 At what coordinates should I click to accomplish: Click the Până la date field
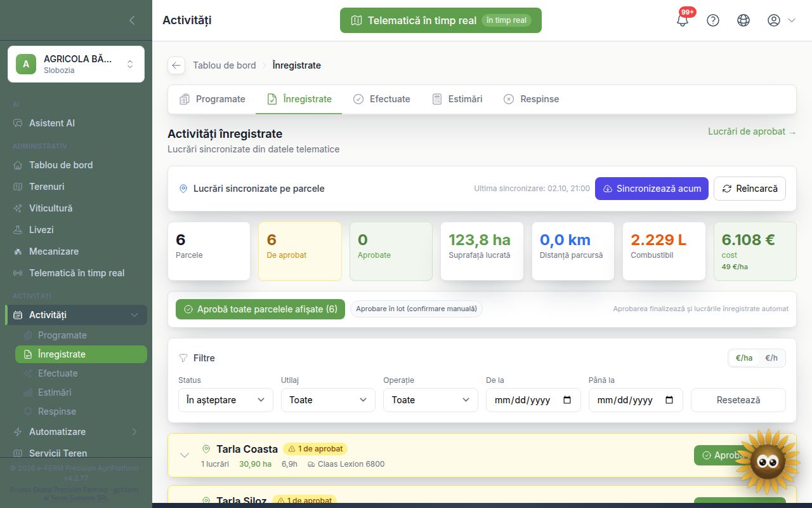pyautogui.click(x=636, y=400)
